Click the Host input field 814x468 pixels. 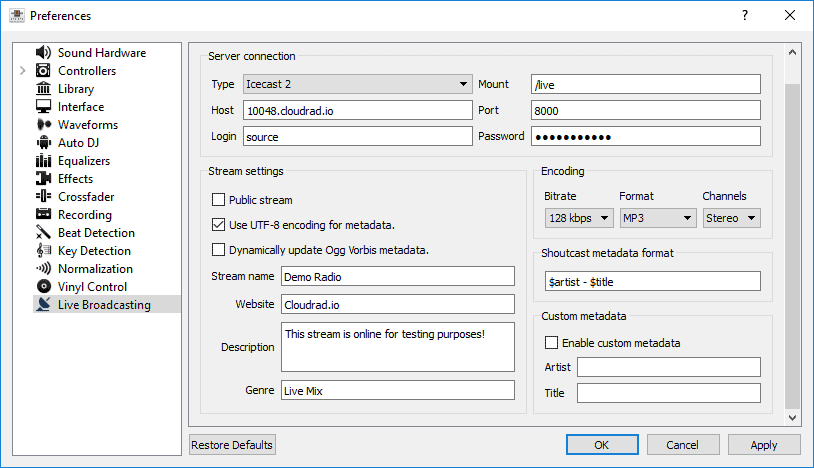click(x=358, y=111)
